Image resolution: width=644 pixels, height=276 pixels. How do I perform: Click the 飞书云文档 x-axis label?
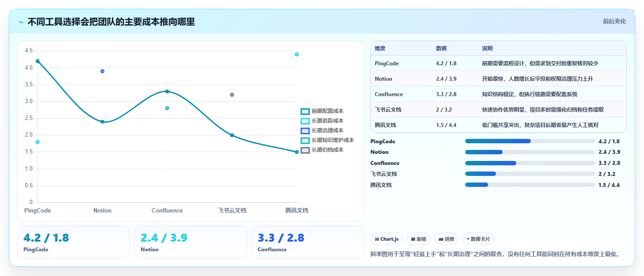pyautogui.click(x=232, y=210)
